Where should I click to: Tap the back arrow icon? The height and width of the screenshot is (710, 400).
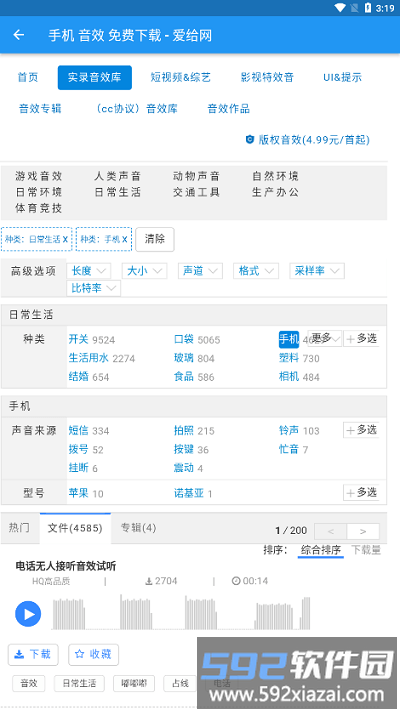[x=19, y=35]
